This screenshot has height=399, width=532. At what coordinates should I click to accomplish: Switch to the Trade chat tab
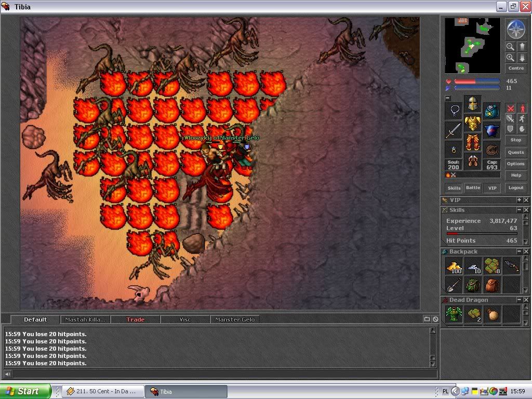coord(136,320)
